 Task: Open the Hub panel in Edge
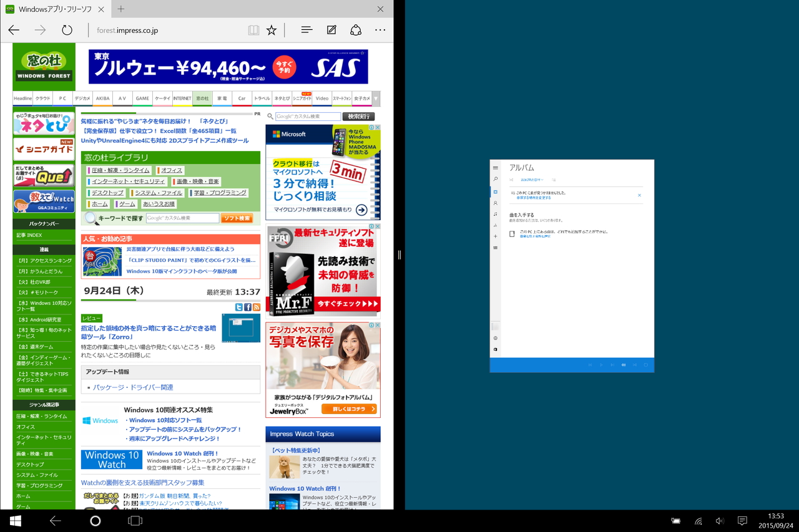(x=306, y=30)
